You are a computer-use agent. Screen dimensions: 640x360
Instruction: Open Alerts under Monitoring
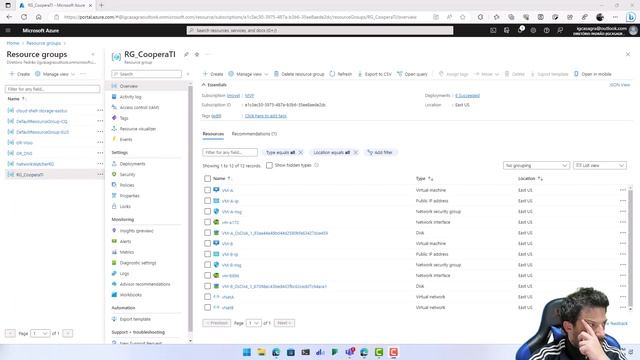125,241
